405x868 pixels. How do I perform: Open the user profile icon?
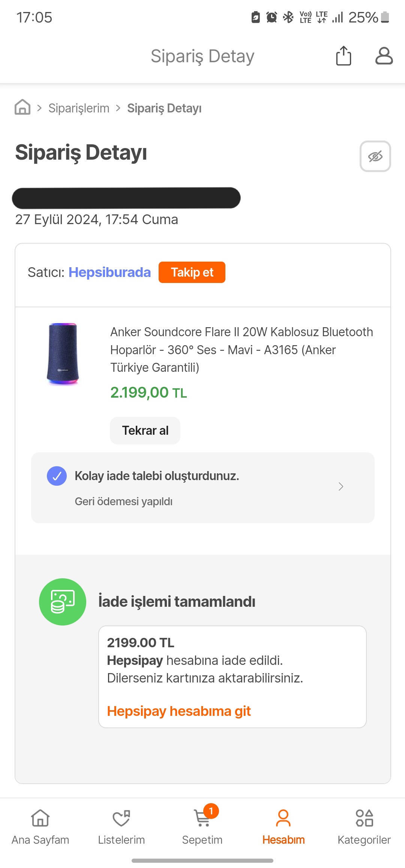(384, 56)
